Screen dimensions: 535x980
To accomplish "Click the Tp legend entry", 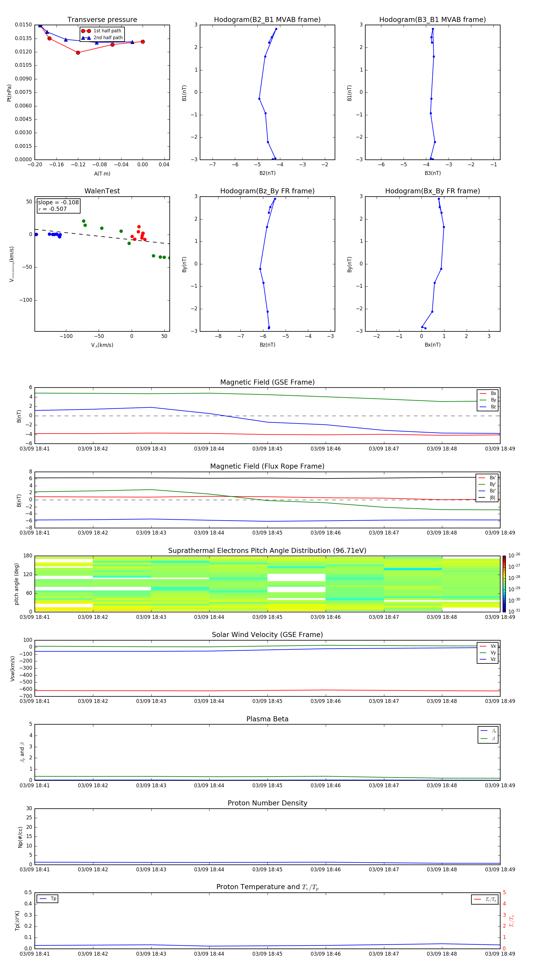I will pos(48,899).
